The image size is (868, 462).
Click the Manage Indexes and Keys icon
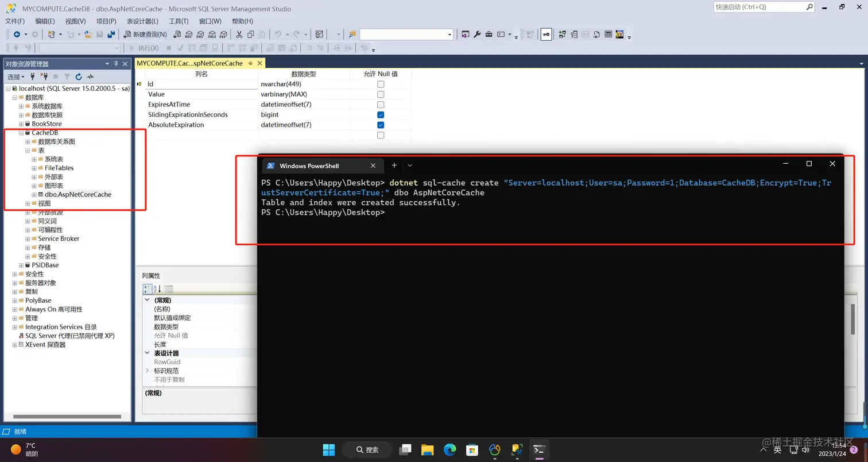pos(573,34)
